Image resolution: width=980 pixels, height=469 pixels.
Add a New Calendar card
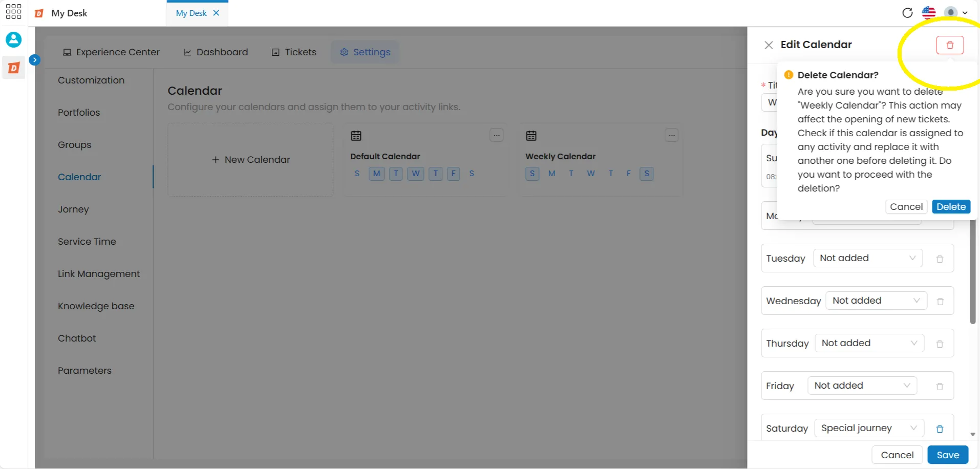tap(250, 160)
